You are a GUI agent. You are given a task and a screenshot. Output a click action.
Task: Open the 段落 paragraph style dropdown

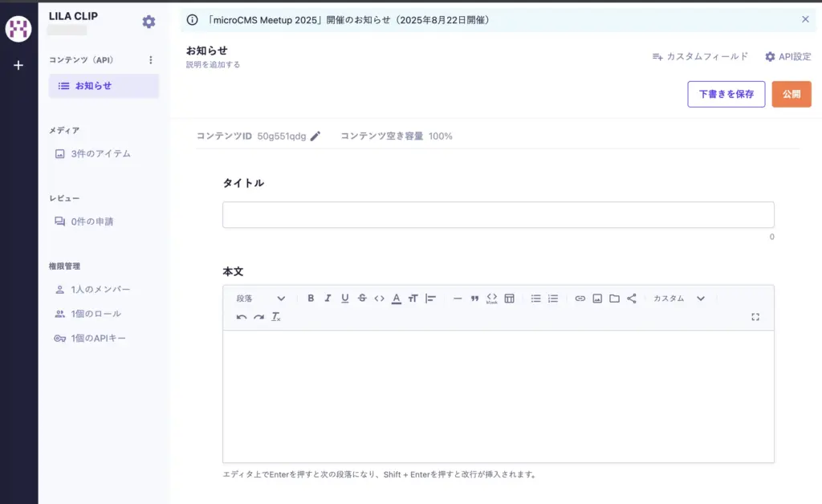coord(261,298)
